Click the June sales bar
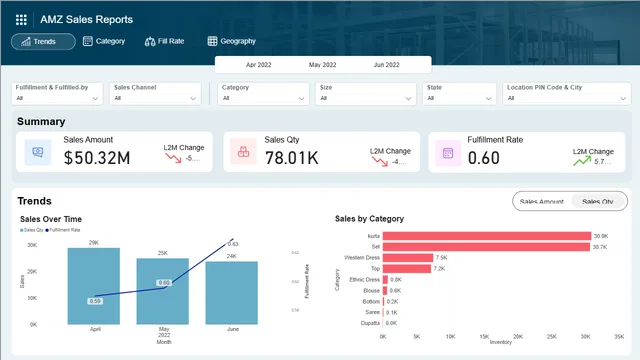This screenshot has width=640, height=360. [x=231, y=293]
